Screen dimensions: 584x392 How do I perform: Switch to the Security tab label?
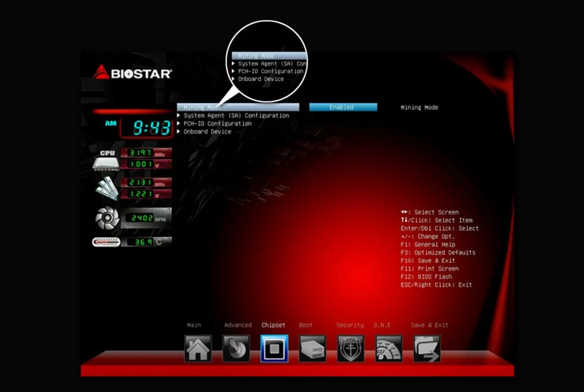click(x=350, y=325)
